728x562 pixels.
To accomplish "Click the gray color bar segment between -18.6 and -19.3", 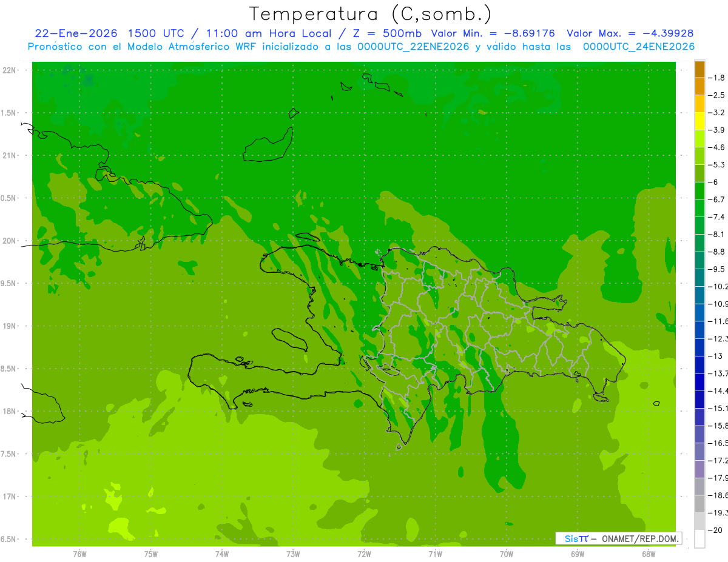I will [x=699, y=504].
